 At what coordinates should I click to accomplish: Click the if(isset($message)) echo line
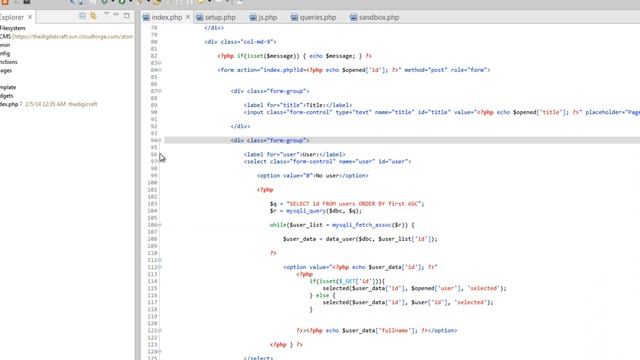point(295,56)
